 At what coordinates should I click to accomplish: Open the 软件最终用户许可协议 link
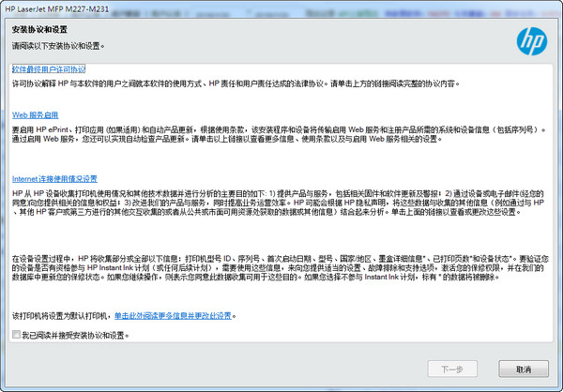point(48,70)
